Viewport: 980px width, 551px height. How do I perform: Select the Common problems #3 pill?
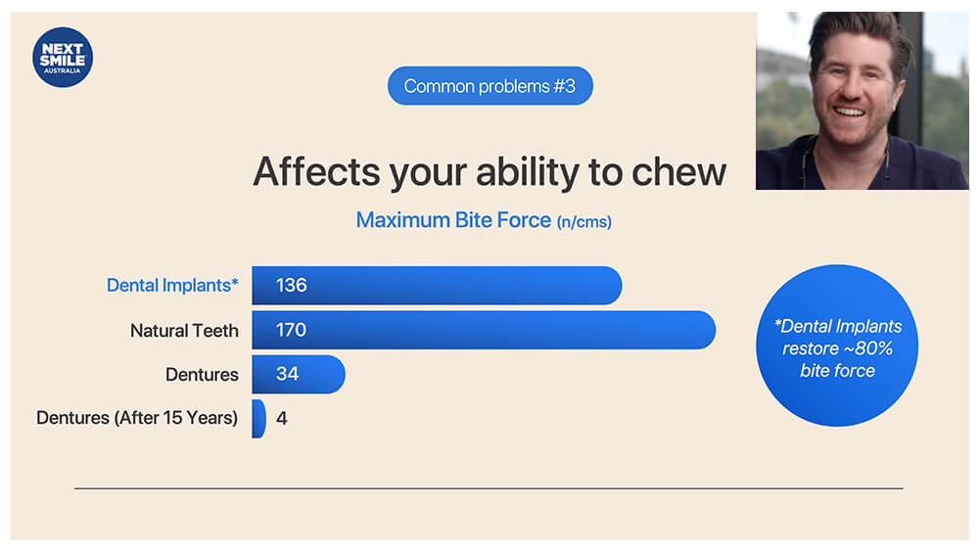(490, 85)
